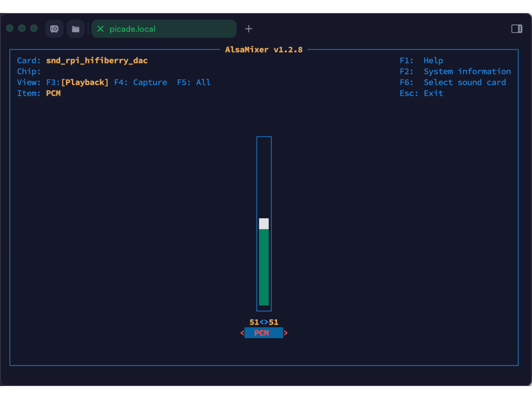Click the F1 Help entry
The width and height of the screenshot is (532, 399).
(421, 60)
